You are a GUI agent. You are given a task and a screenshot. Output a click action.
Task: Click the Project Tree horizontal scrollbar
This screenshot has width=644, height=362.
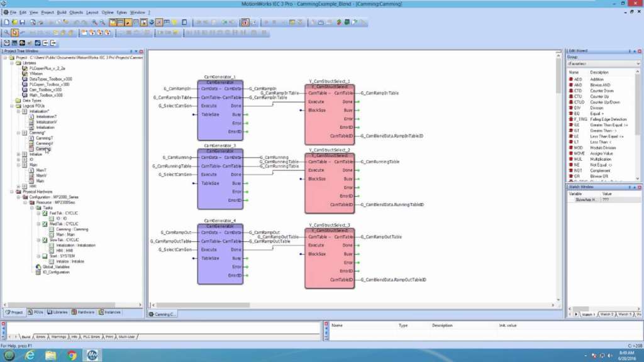tap(72, 305)
